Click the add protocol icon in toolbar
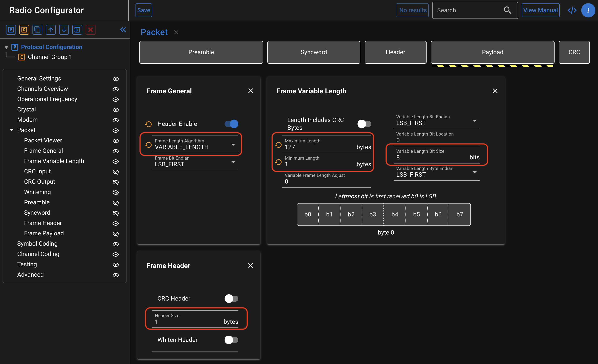Screen dimensions: 598x364 pos(11,30)
